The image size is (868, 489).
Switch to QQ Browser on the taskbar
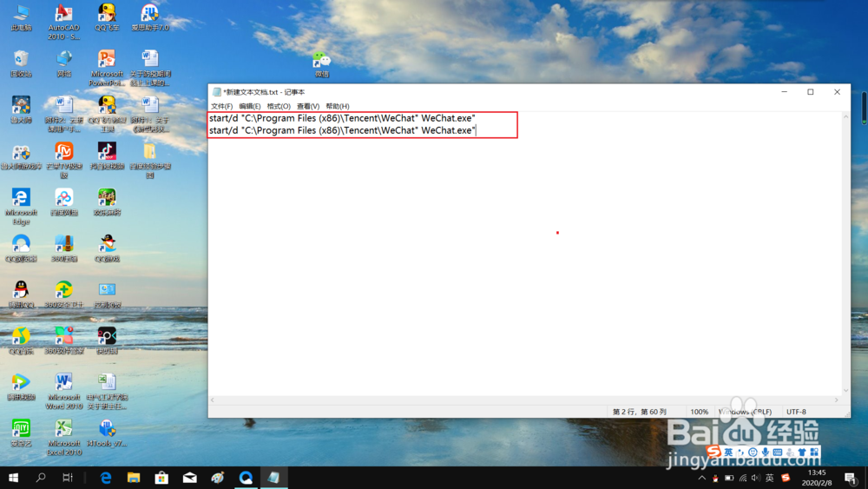pyautogui.click(x=246, y=478)
